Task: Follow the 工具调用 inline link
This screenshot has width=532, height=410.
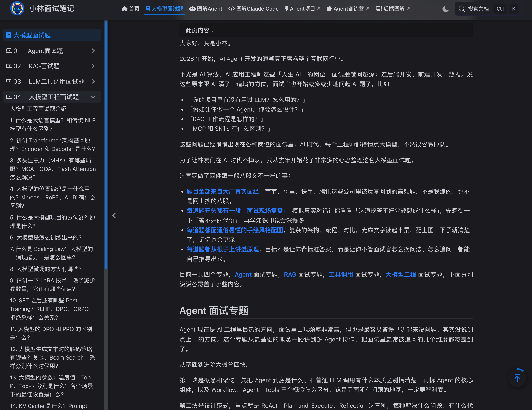Action: tap(341, 275)
